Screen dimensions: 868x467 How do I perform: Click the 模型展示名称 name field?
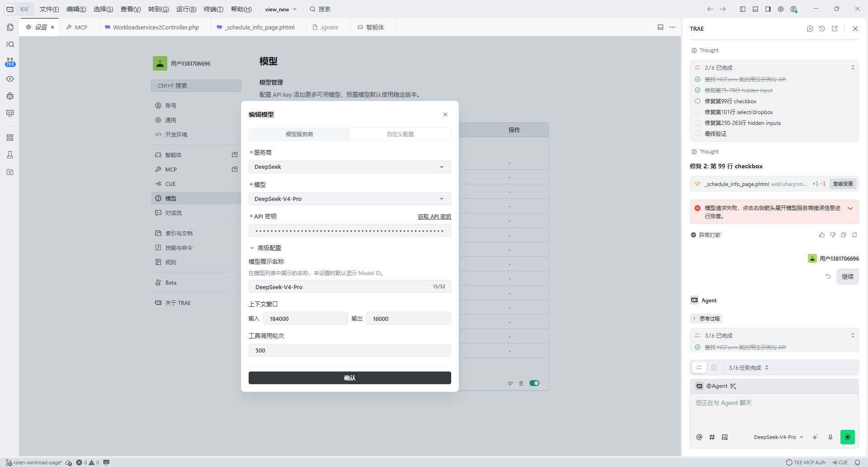click(349, 287)
